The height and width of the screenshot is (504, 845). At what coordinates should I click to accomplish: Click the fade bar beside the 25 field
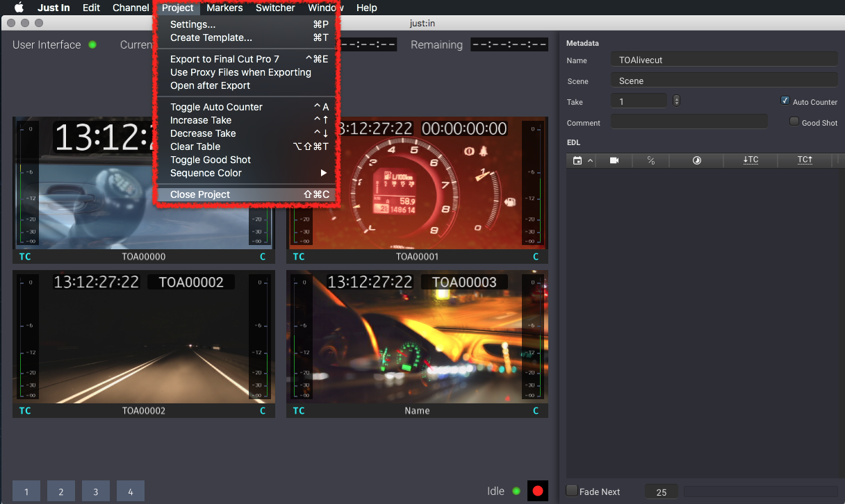tap(761, 492)
